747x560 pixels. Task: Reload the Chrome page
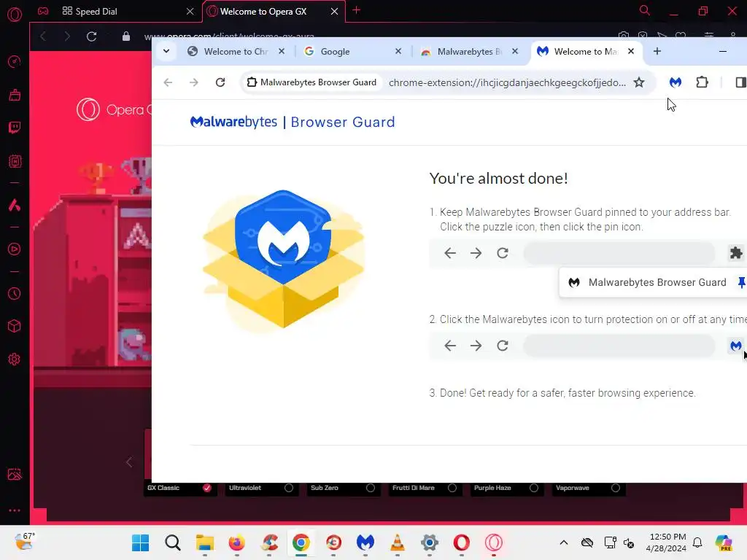pos(220,82)
